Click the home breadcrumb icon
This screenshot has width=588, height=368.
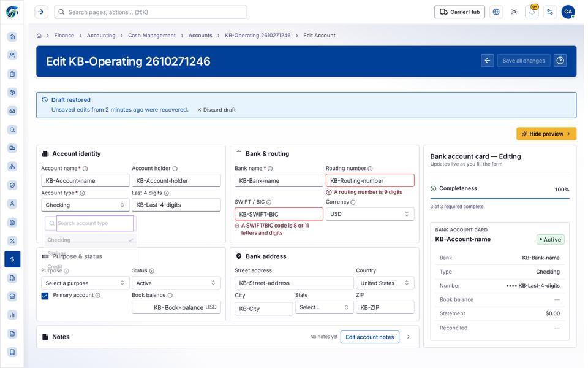point(39,36)
